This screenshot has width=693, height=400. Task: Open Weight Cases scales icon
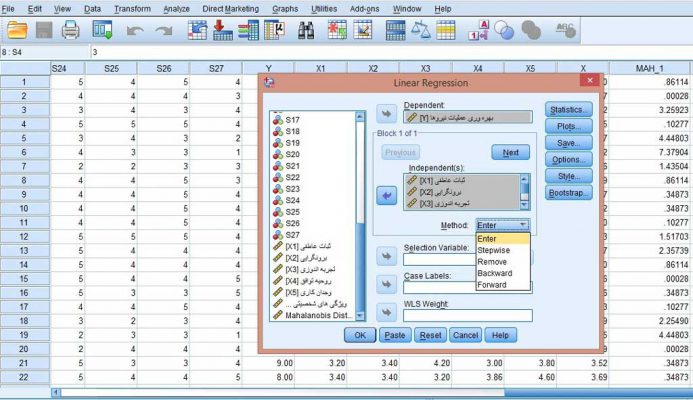coord(421,30)
